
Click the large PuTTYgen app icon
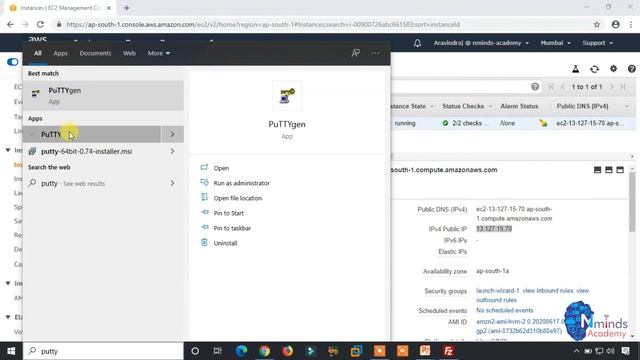pos(287,96)
